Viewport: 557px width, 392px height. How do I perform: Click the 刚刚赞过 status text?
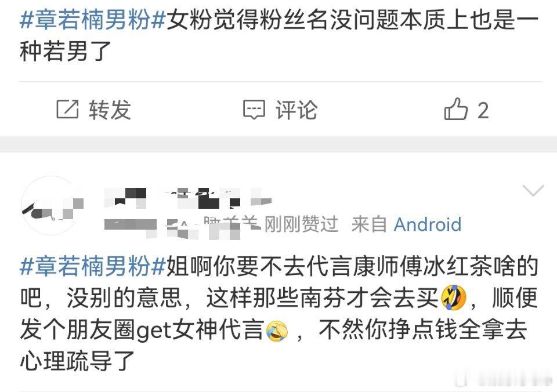tap(301, 224)
